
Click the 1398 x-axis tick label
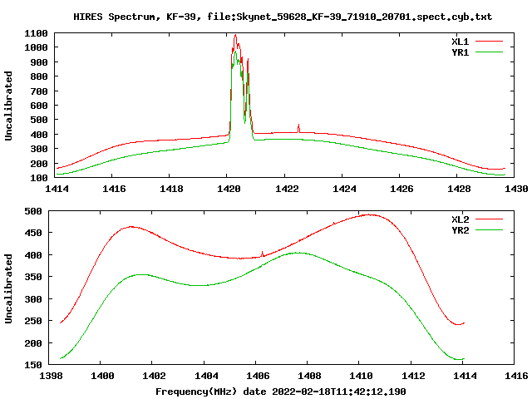point(51,376)
